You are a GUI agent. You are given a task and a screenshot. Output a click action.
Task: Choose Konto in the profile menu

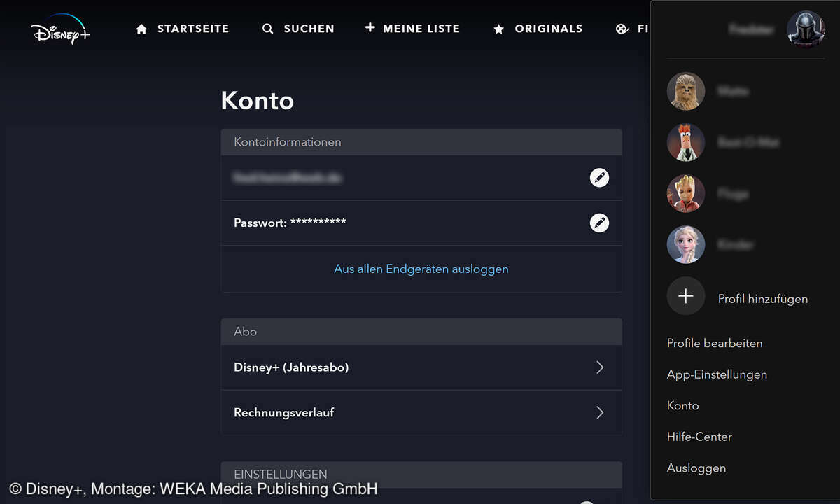click(x=683, y=406)
